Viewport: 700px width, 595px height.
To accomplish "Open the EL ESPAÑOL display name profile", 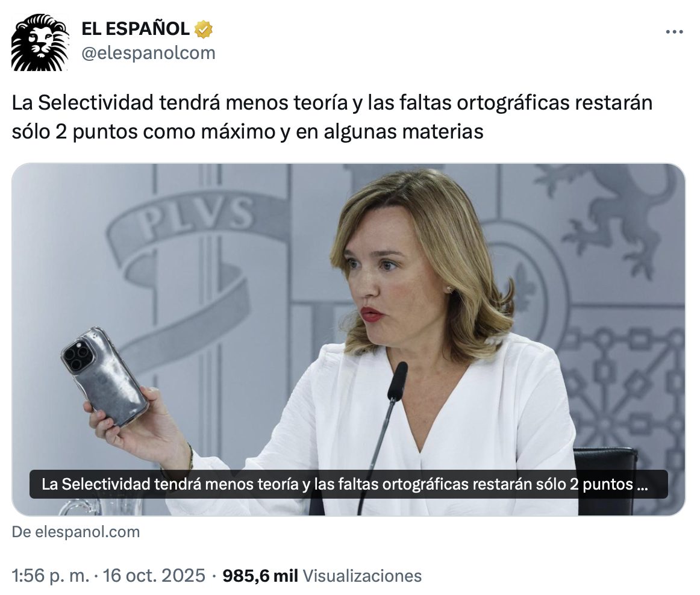I will (x=136, y=29).
